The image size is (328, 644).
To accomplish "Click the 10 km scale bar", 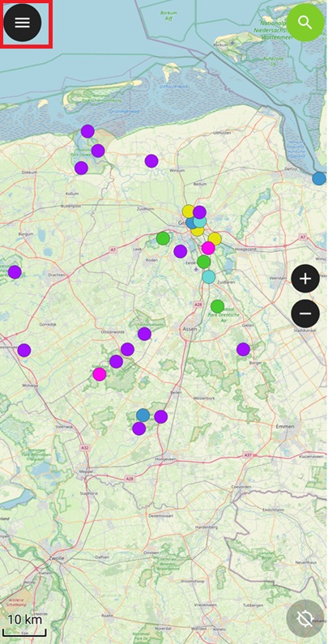I will point(25,624).
